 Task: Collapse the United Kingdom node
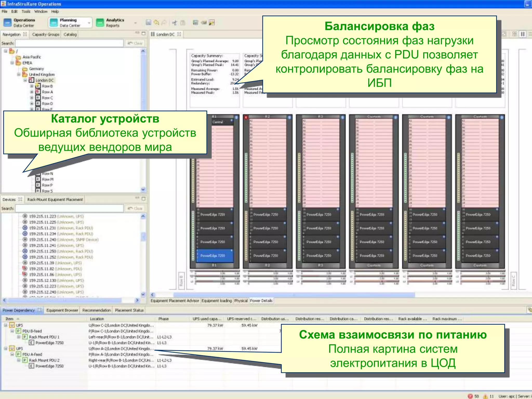click(18, 74)
